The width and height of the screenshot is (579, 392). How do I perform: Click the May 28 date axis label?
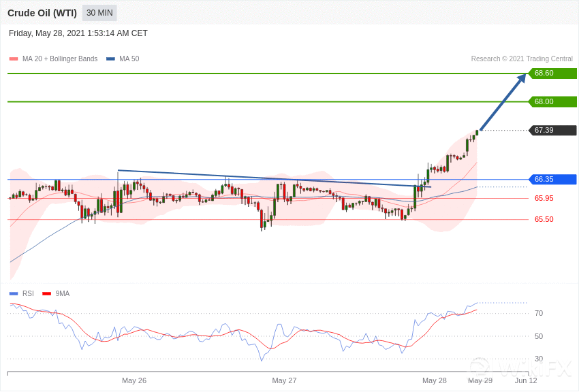[435, 380]
